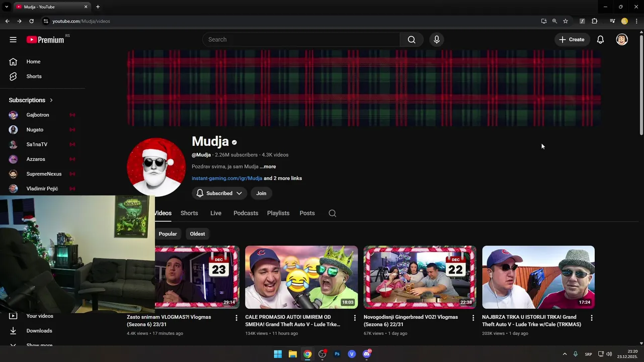
Task: Click the browser address bar URL
Action: pyautogui.click(x=81, y=21)
